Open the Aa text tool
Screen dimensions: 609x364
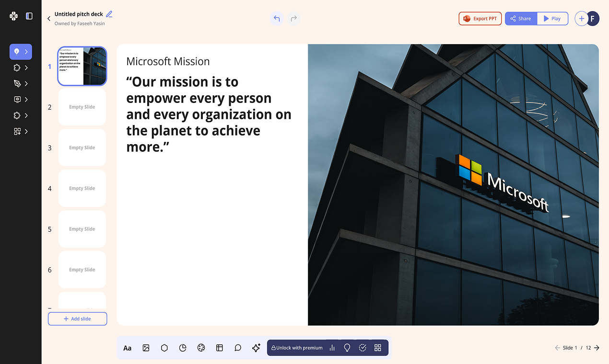coord(128,348)
